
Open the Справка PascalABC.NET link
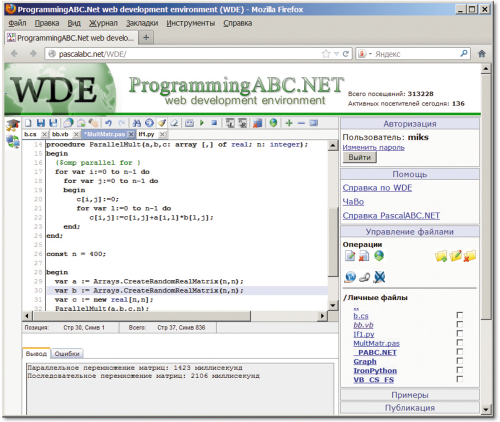click(391, 216)
